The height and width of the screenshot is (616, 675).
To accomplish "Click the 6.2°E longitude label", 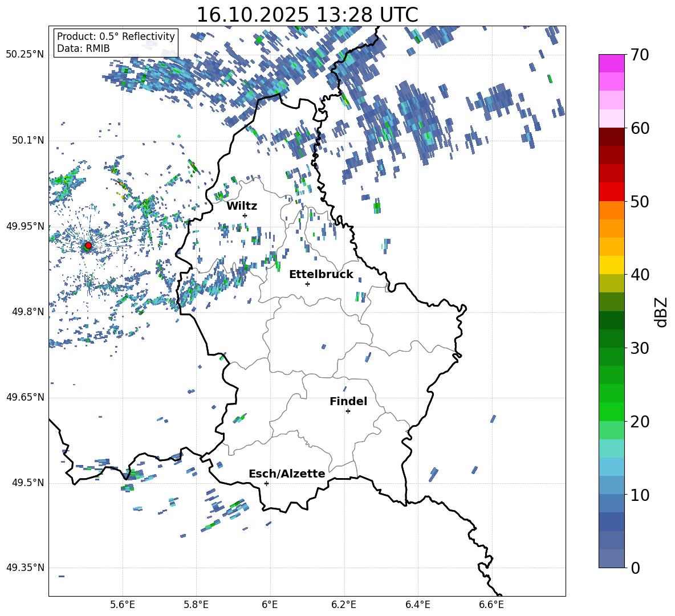I will coord(344,605).
